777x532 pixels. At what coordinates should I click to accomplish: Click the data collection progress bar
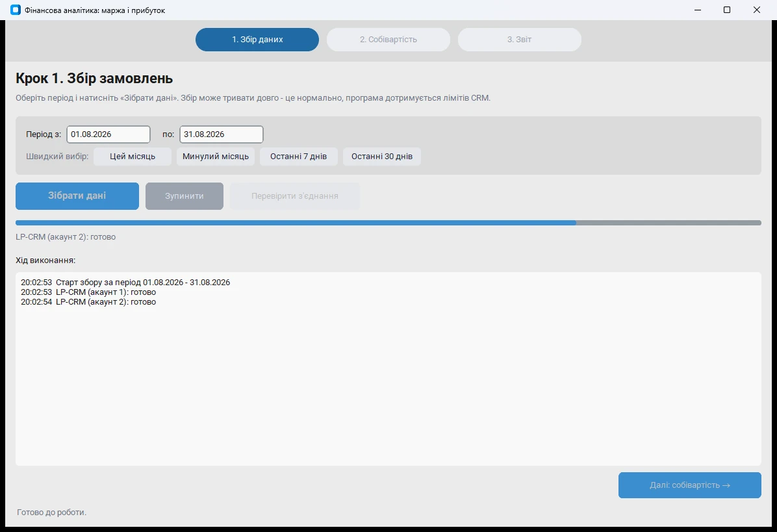(x=388, y=223)
